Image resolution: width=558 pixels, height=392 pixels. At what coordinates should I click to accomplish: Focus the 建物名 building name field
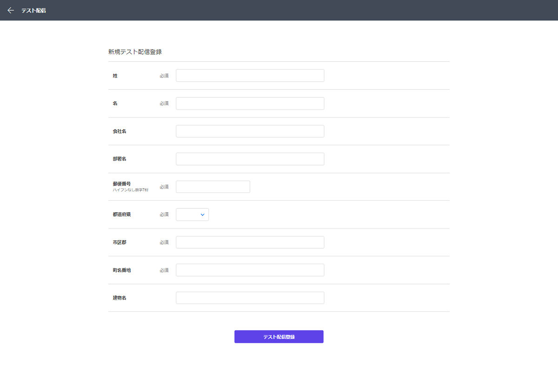pyautogui.click(x=250, y=298)
